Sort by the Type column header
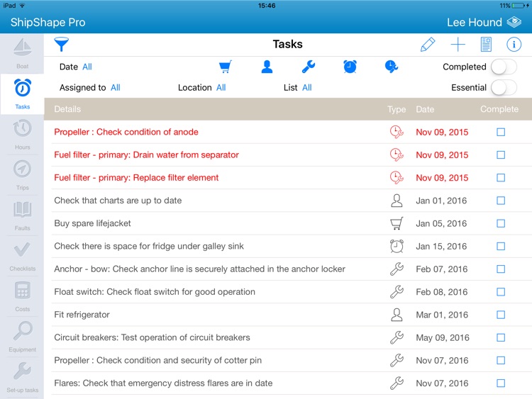This screenshot has width=532, height=399. point(397,110)
